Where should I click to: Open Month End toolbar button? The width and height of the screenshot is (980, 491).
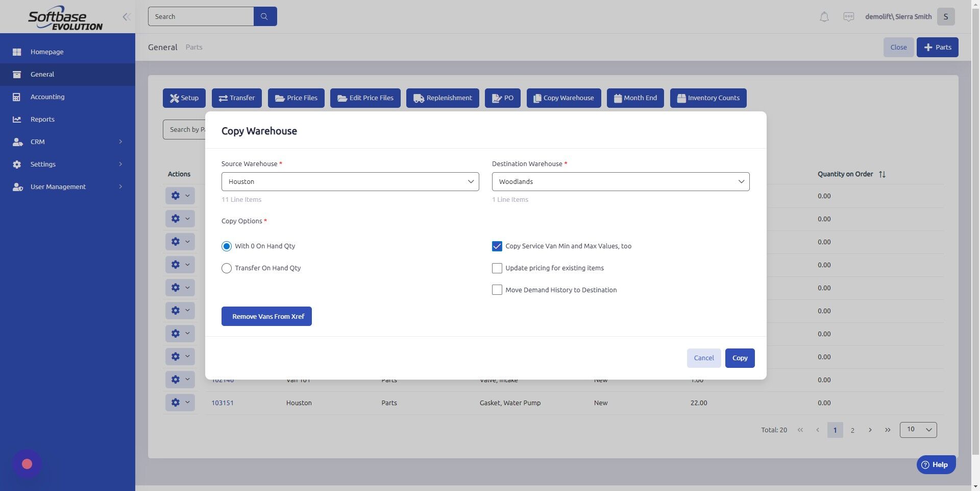(x=635, y=98)
